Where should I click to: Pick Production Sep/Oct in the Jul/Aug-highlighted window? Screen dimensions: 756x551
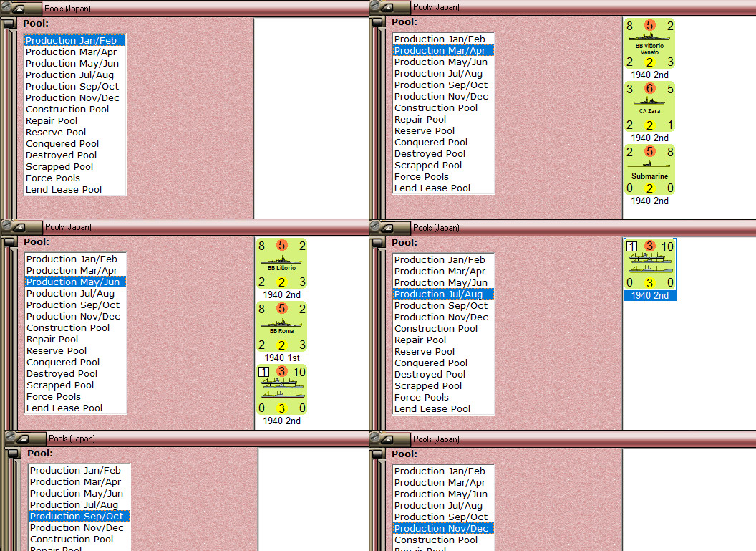(443, 306)
